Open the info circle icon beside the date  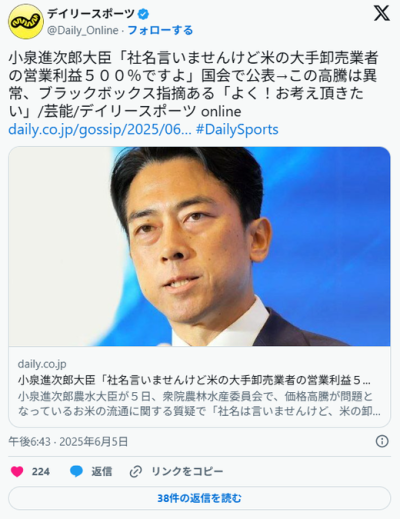pyautogui.click(x=382, y=441)
